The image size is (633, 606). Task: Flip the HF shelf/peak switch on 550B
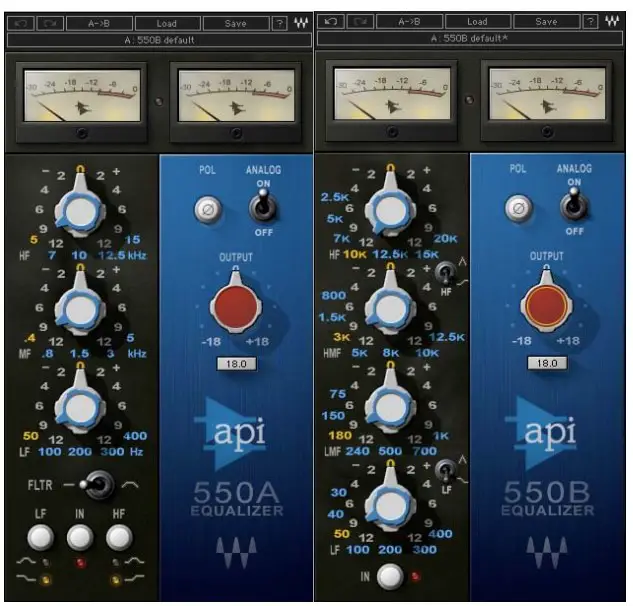(x=445, y=273)
